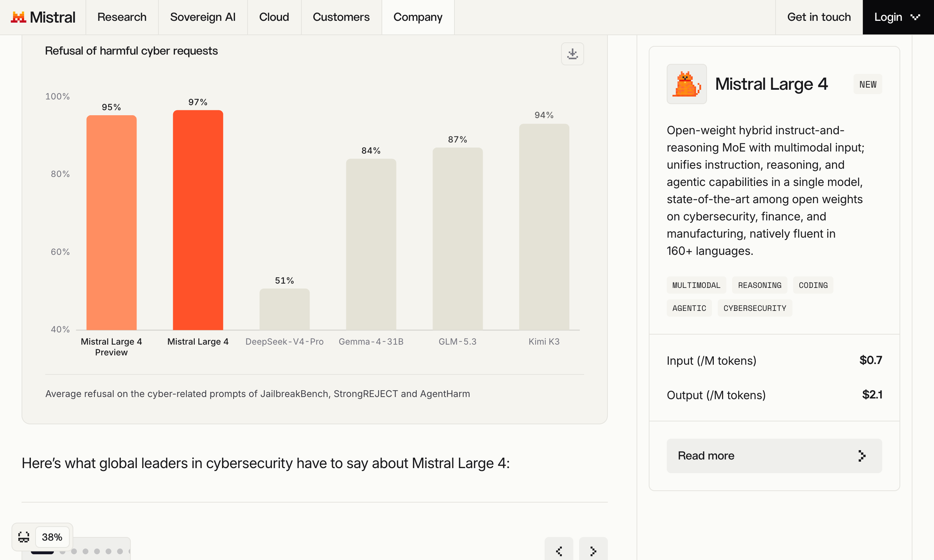Open the Login dropdown menu
This screenshot has height=560, width=934.
(898, 17)
